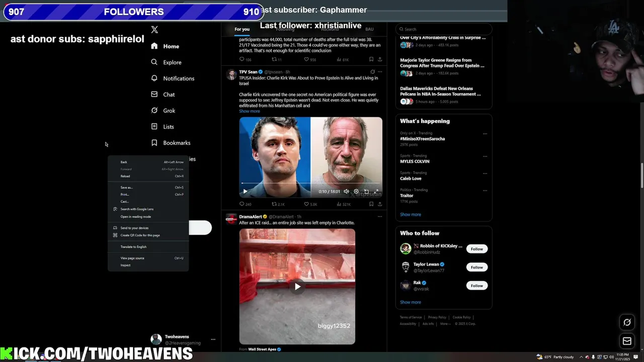Open the Caleb Love trending topic
The height and width of the screenshot is (362, 644).
pyautogui.click(x=411, y=178)
